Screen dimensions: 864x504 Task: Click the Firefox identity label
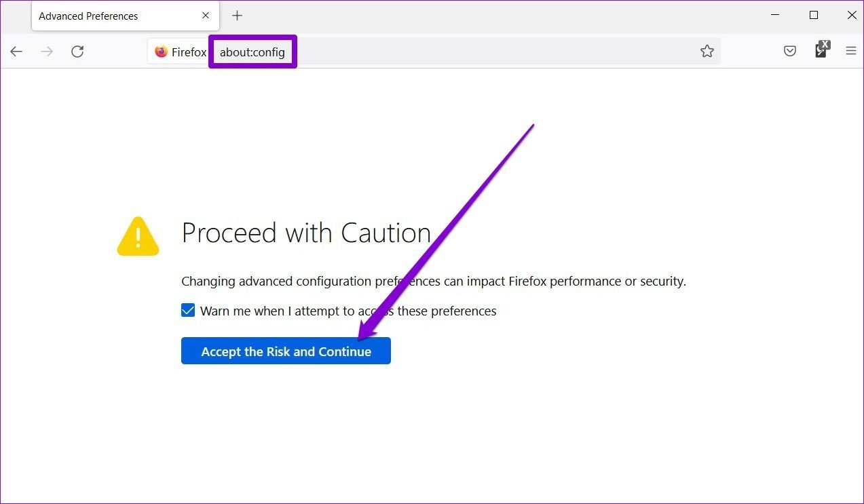[189, 52]
